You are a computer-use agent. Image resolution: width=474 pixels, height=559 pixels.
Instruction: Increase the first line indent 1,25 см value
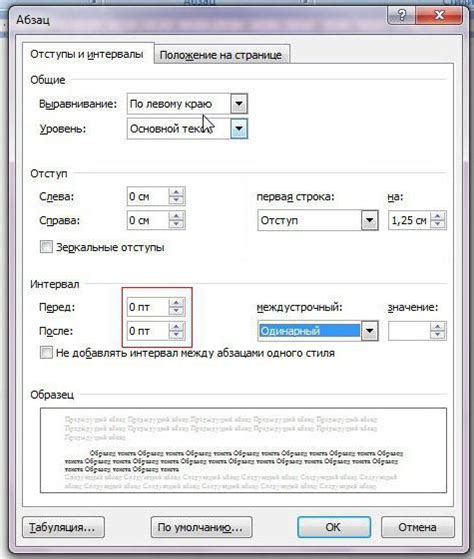pos(438,216)
